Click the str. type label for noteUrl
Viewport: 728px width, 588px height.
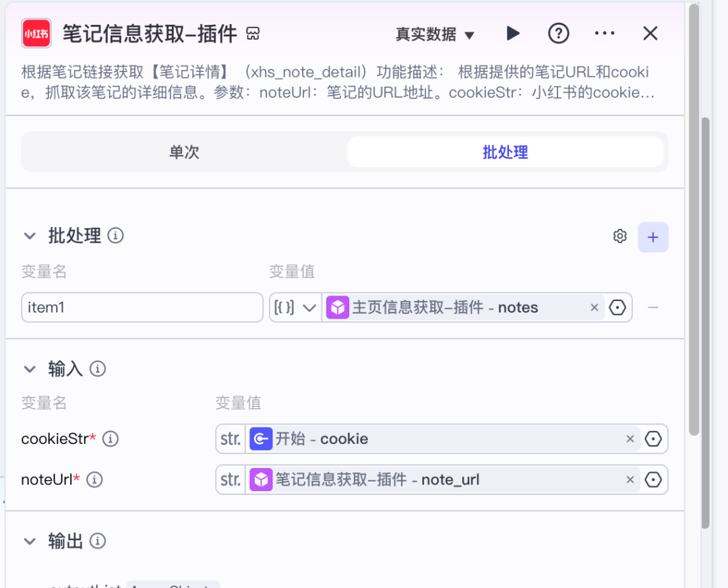coord(231,480)
